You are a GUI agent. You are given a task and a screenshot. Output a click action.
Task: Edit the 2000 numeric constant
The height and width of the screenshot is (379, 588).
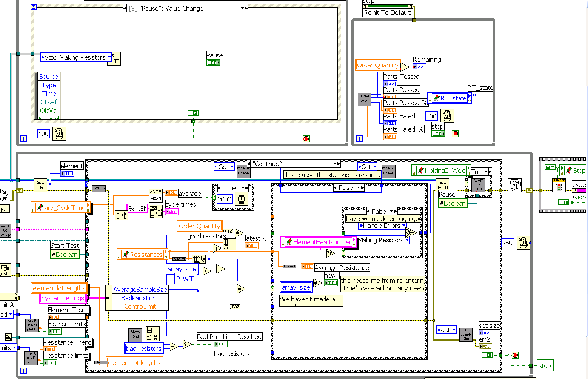coord(224,199)
